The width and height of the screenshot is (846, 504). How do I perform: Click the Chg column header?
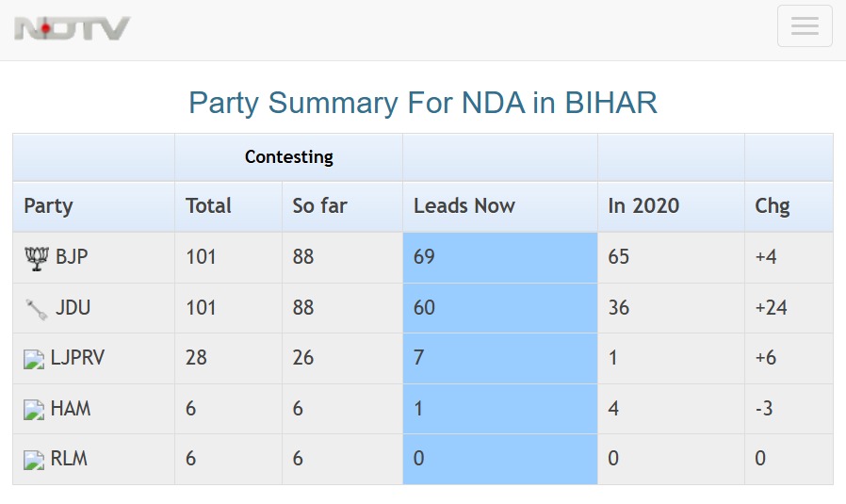[773, 206]
